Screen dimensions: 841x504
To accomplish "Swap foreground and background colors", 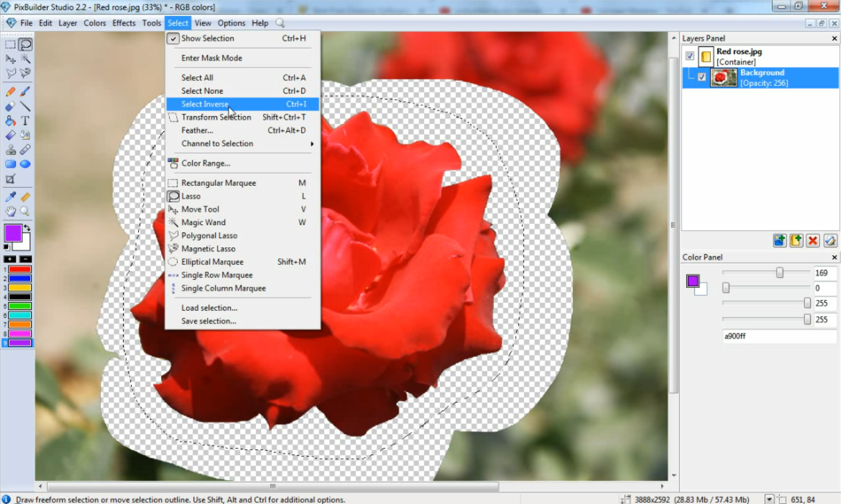I will tap(27, 228).
